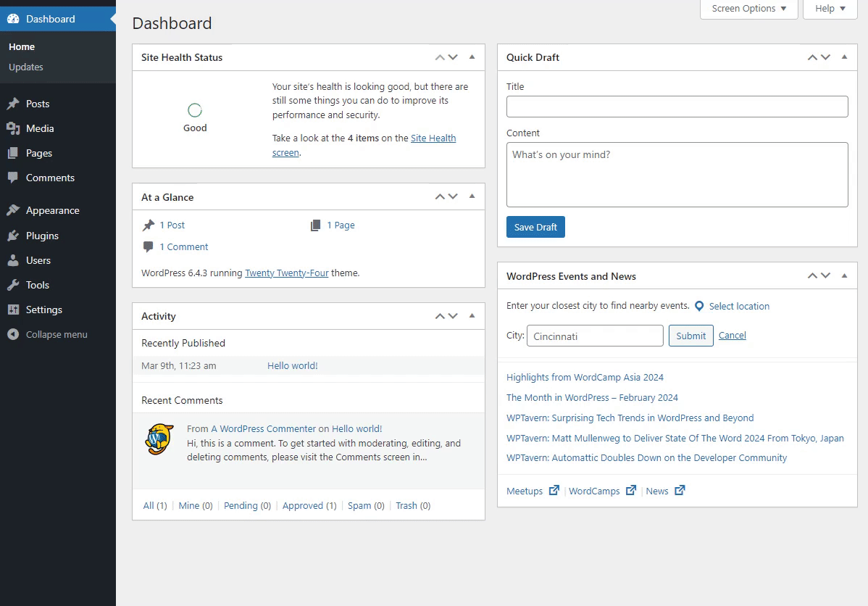This screenshot has width=868, height=606.
Task: Open Highlights from WordCamp Asia 2024
Action: pyautogui.click(x=585, y=377)
